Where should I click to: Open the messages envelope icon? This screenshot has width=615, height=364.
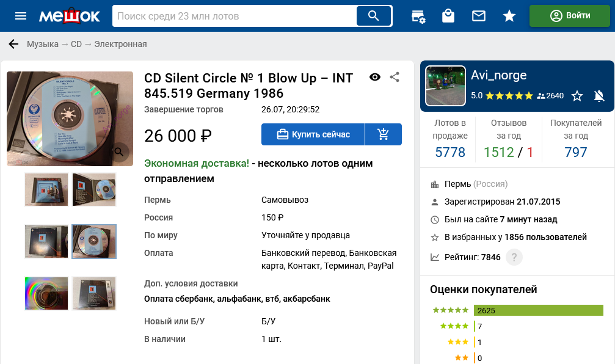[x=479, y=16]
